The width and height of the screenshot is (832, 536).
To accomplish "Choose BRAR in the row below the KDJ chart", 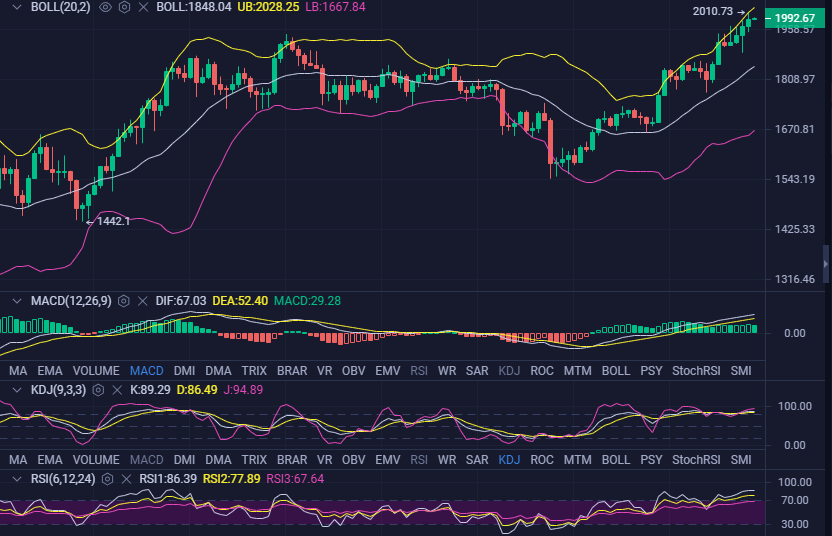I will coord(292,460).
